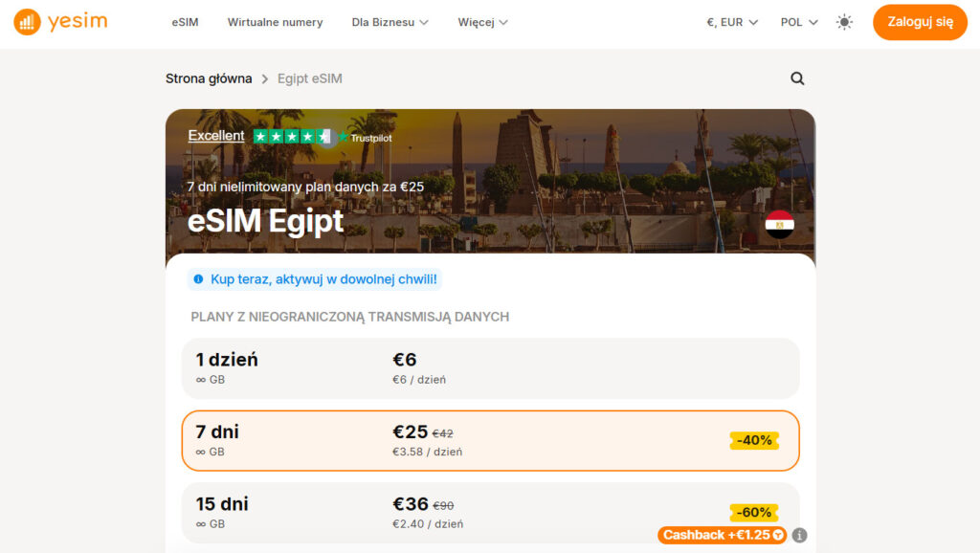Click the blue info icon in the activation banner

(198, 278)
